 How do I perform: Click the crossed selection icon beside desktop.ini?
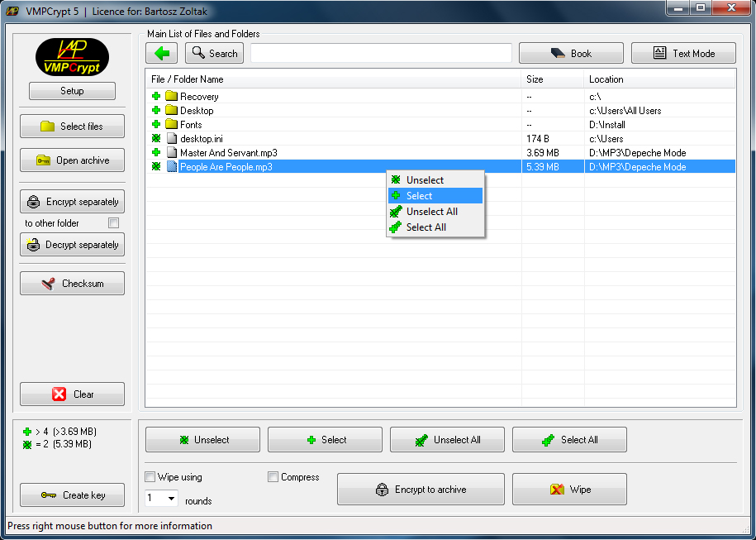[156, 138]
